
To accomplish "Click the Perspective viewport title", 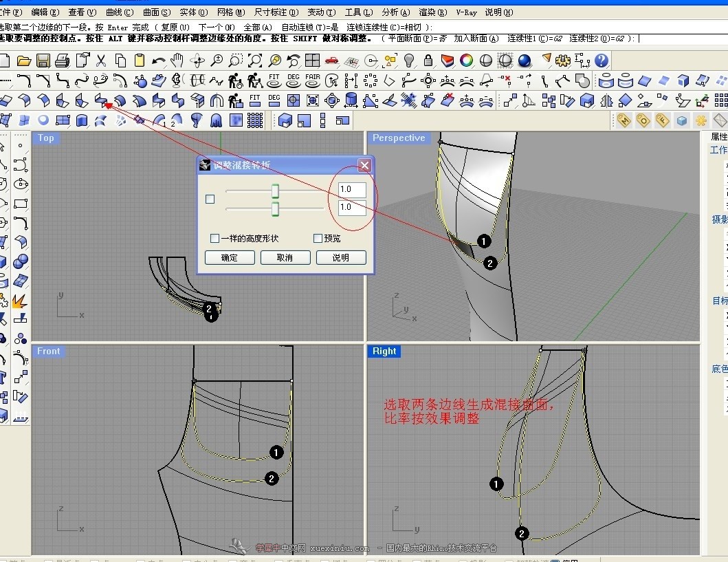I will [399, 138].
